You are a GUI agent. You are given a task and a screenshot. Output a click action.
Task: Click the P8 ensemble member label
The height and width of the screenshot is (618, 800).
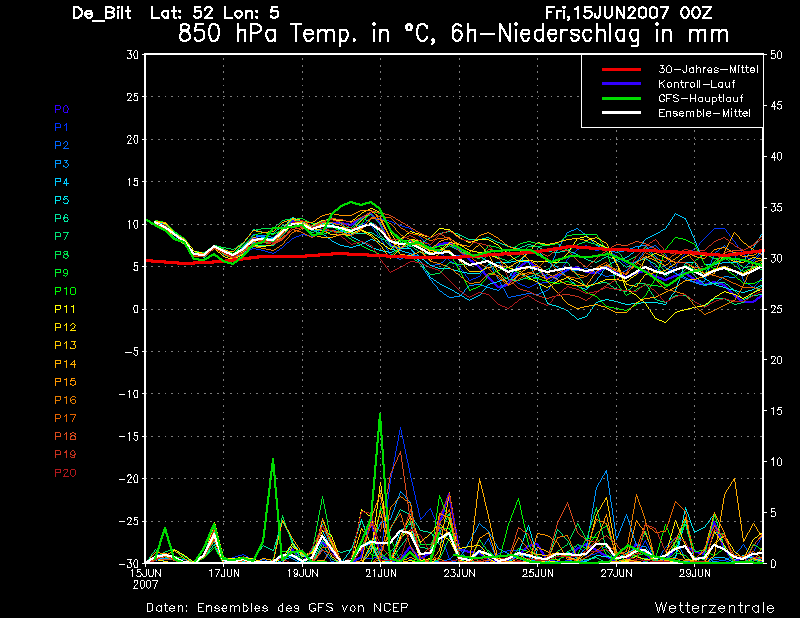(x=61, y=255)
